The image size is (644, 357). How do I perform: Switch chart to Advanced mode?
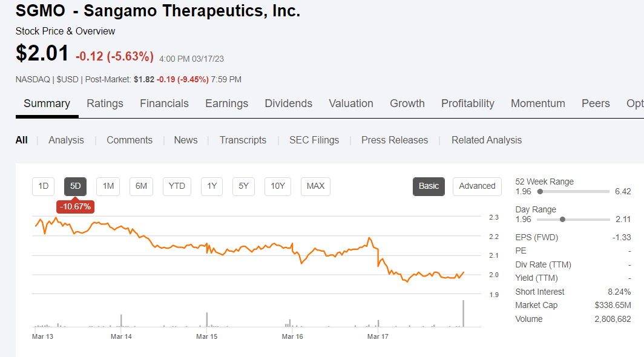click(477, 186)
